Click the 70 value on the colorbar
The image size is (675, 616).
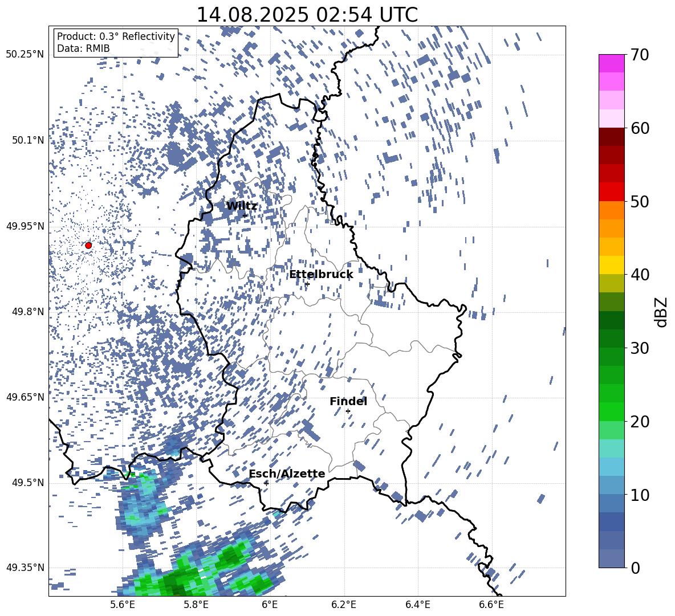click(639, 55)
